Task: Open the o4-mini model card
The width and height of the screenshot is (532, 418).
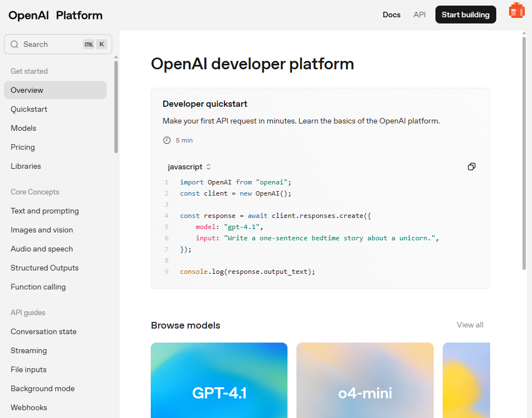Action: coord(365,381)
